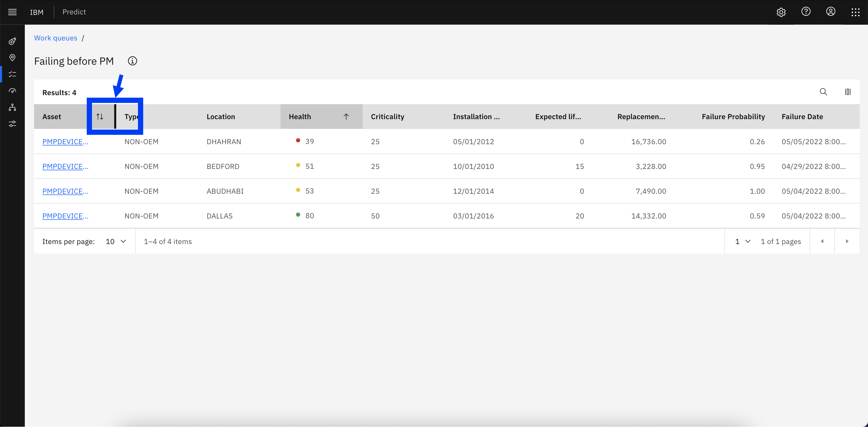Open the settings gear in header
This screenshot has width=868, height=427.
click(x=781, y=12)
